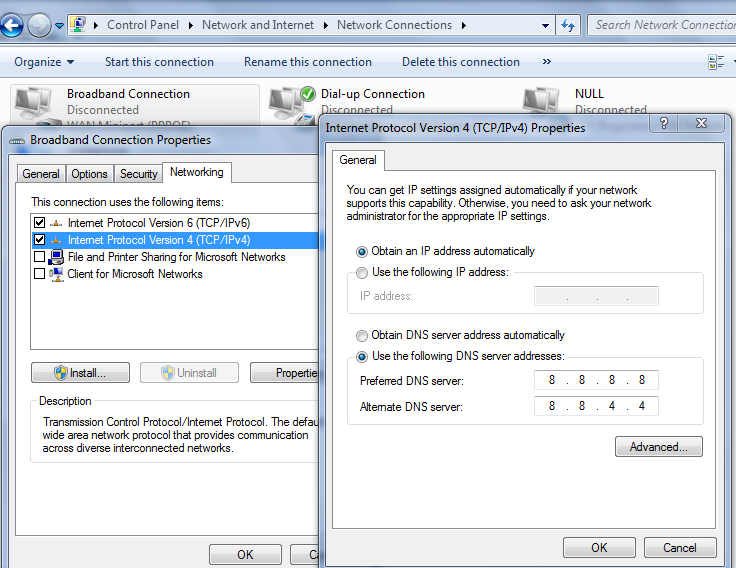Select Internet Protocol Version 6 (TCP/IPv6) row
The width and height of the screenshot is (736, 568).
(175, 223)
